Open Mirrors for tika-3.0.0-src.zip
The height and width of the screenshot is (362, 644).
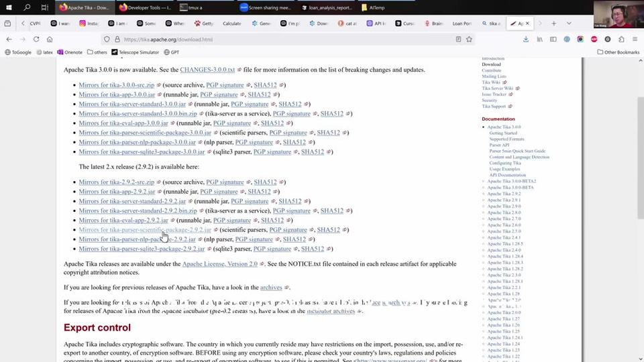[x=117, y=85]
